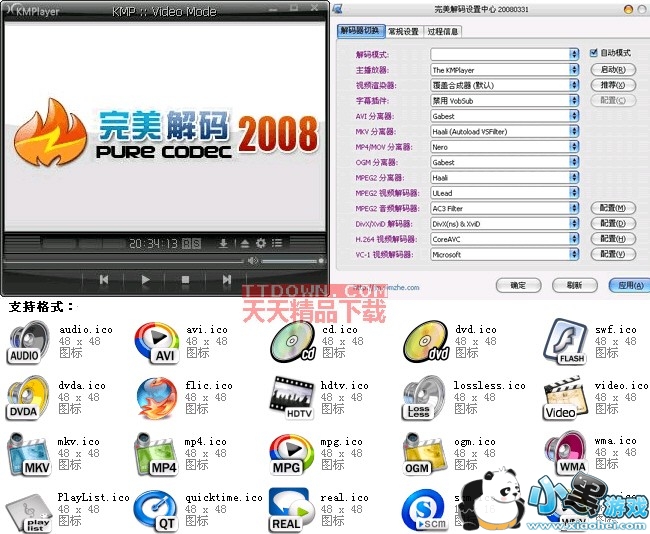Viewport: 650px width, 534px height.
Task: Play video in KMPlayer
Action: pos(145,280)
